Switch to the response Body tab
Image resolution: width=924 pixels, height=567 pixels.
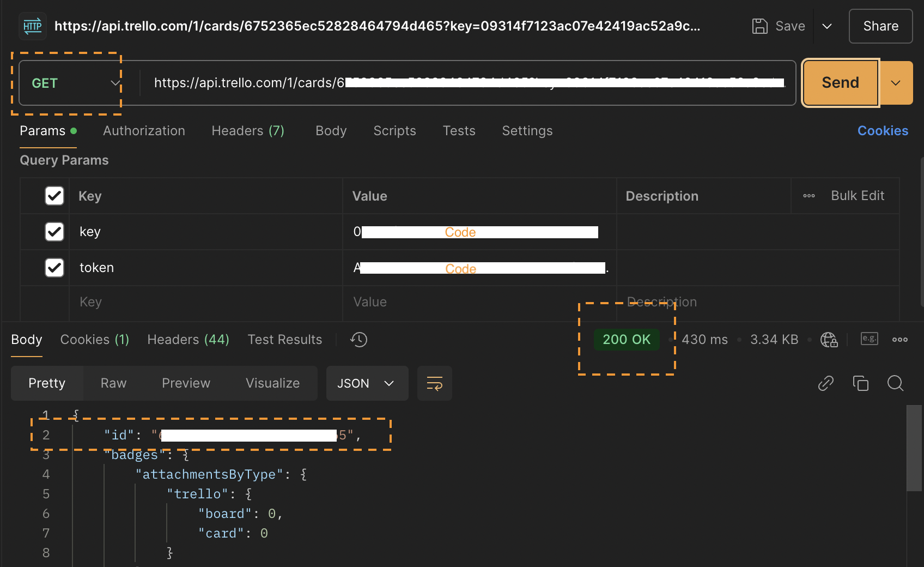(27, 340)
